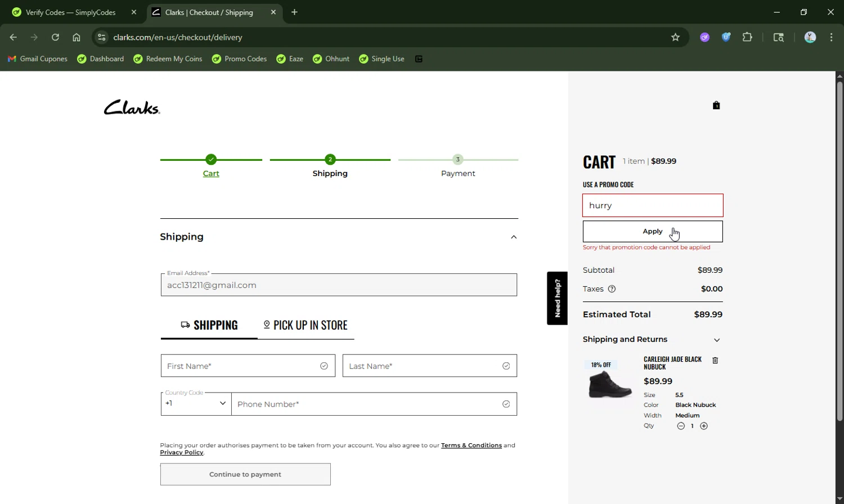The height and width of the screenshot is (504, 844).
Task: Select the SHIPPING delivery tab
Action: pos(209,325)
